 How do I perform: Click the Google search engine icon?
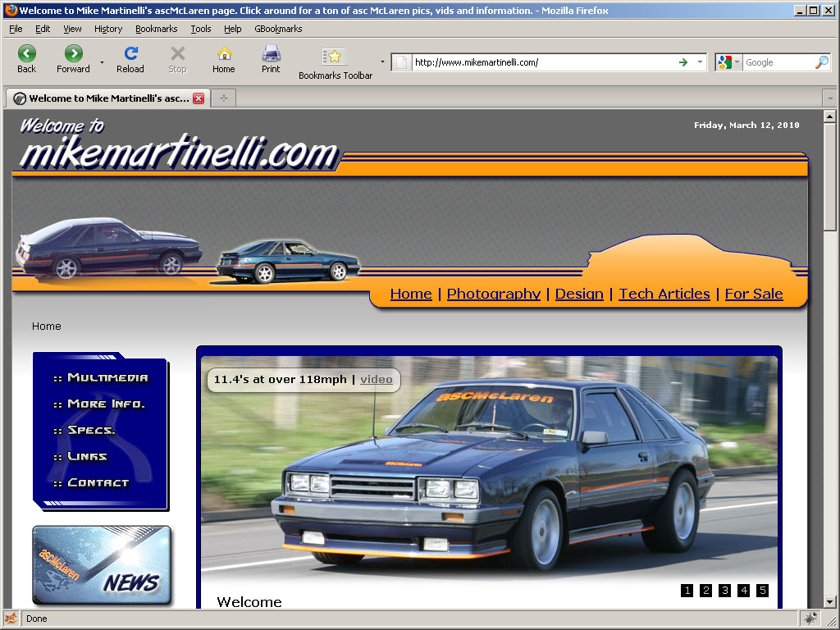(x=725, y=62)
